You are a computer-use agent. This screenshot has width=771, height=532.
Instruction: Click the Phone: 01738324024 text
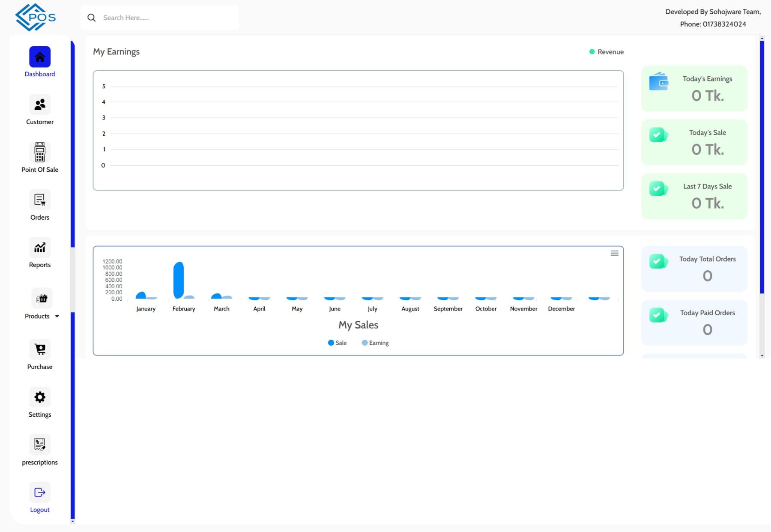click(x=713, y=24)
